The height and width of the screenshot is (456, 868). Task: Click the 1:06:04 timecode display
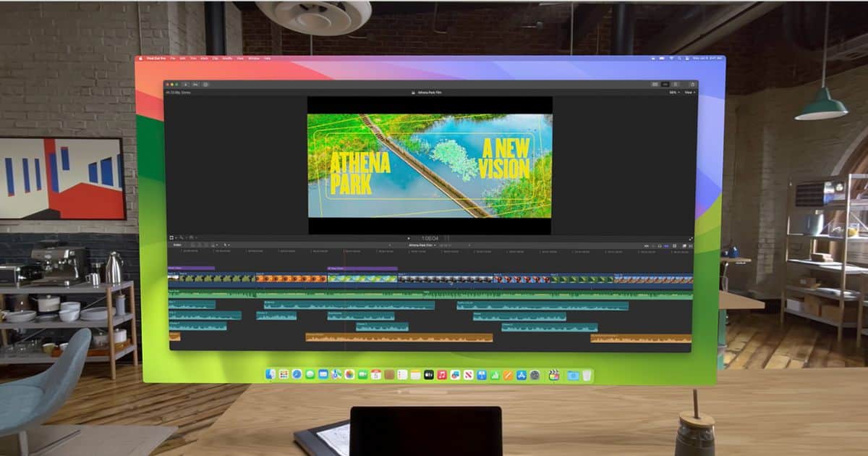point(430,237)
